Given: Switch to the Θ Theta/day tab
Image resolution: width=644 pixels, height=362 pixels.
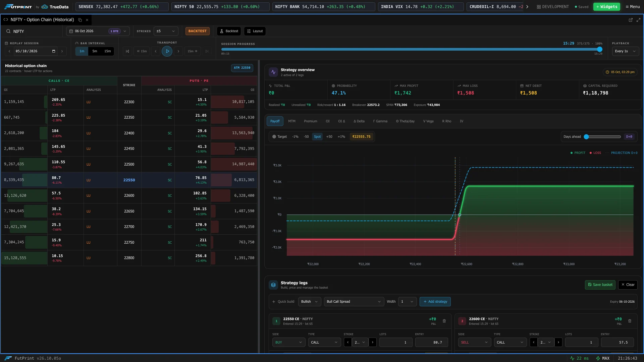Looking at the screenshot, I should pos(405,121).
